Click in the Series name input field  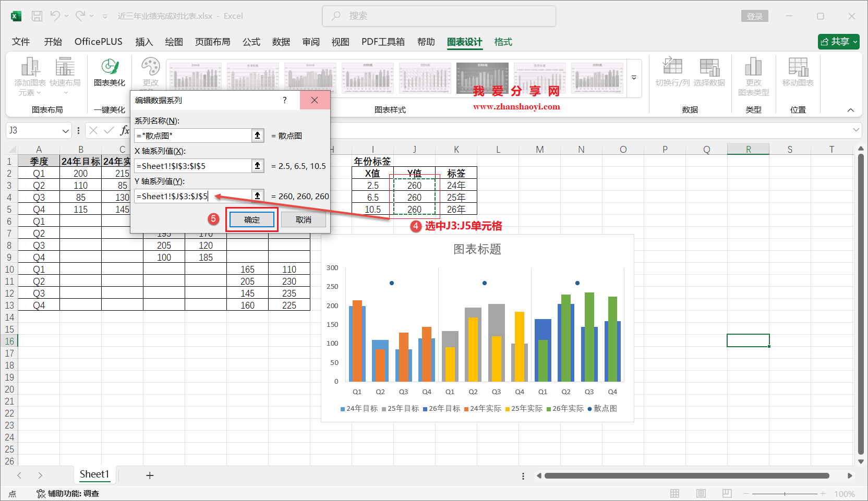click(193, 136)
